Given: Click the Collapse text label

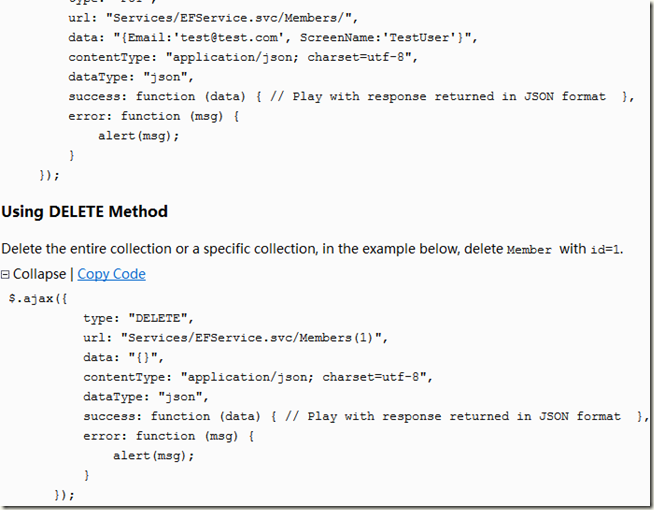Looking at the screenshot, I should pos(40,274).
